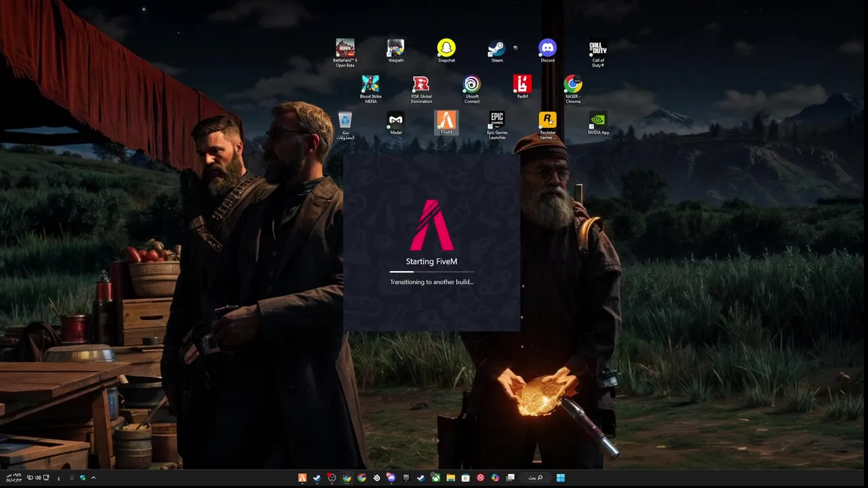This screenshot has height=488, width=868.
Task: Open SteelSeries app from the taskbar
Action: pos(377,478)
